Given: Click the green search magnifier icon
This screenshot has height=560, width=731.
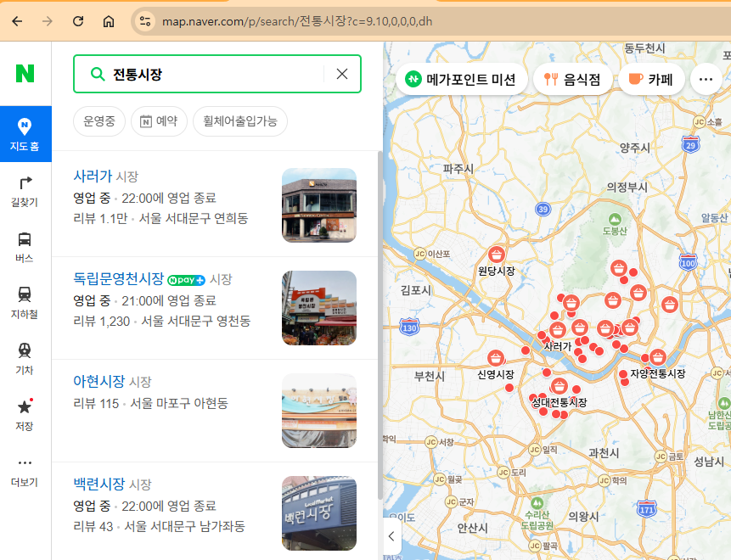Looking at the screenshot, I should pyautogui.click(x=97, y=74).
